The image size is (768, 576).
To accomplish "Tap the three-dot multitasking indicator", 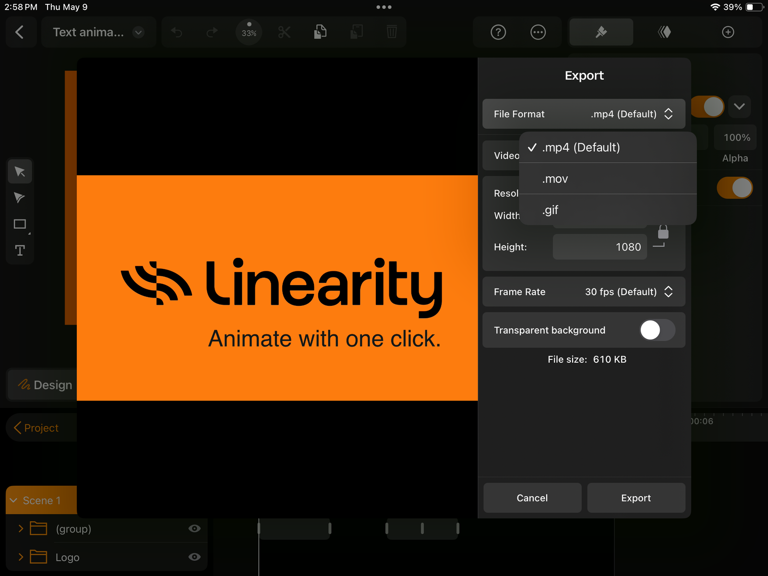I will [x=384, y=7].
